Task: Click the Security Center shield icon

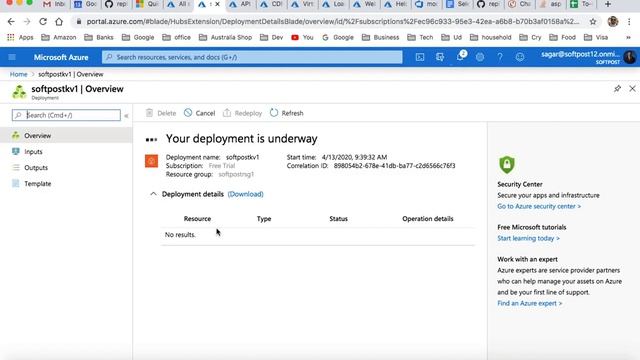Action: pyautogui.click(x=507, y=164)
